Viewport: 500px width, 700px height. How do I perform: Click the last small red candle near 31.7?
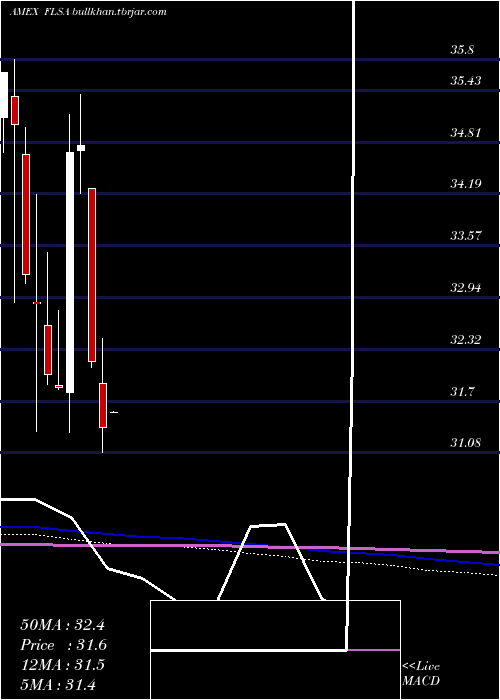tap(103, 405)
